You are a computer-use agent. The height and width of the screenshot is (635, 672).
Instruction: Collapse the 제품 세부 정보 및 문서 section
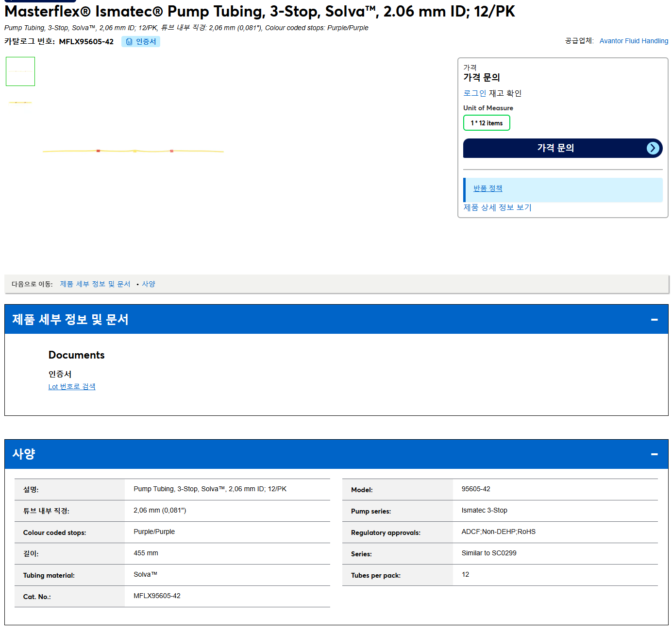point(654,319)
